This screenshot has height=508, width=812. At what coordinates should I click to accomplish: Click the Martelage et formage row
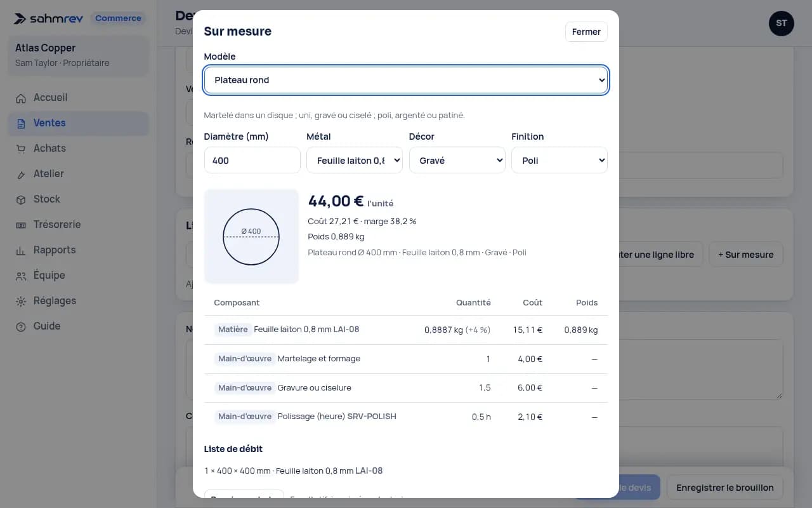pos(406,359)
